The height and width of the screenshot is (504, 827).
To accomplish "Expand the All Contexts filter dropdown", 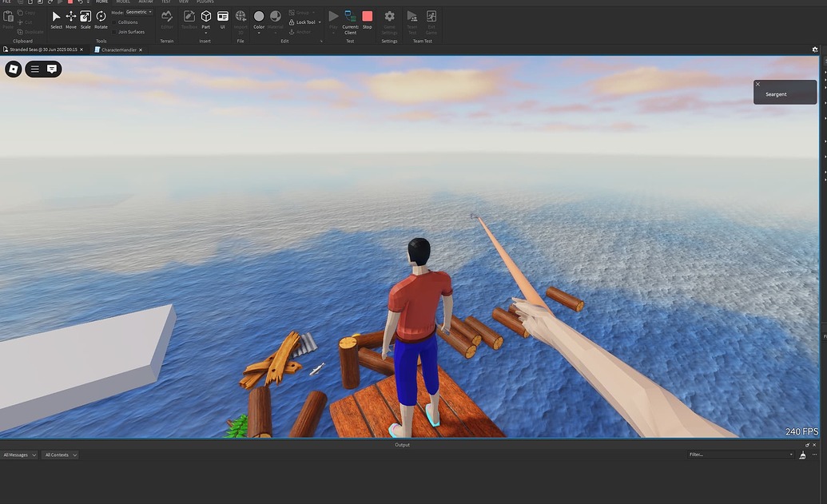I will pos(61,455).
